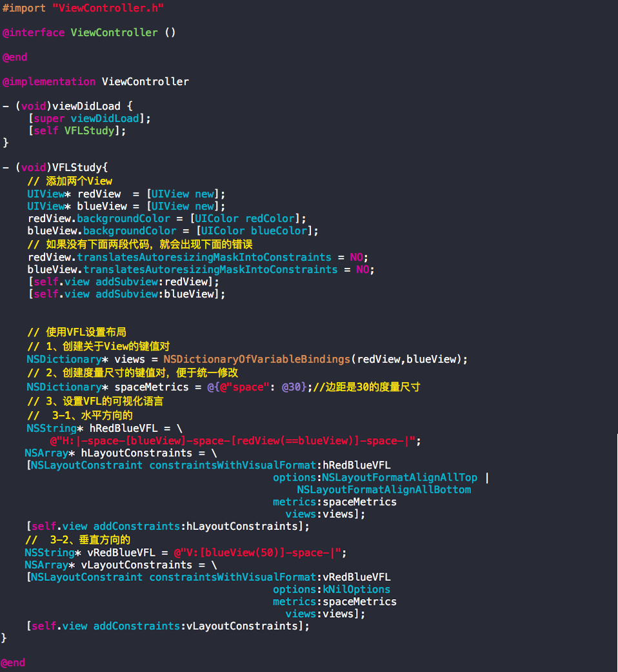Click the - (void)VFLStudy{ method declaration

coord(55,167)
